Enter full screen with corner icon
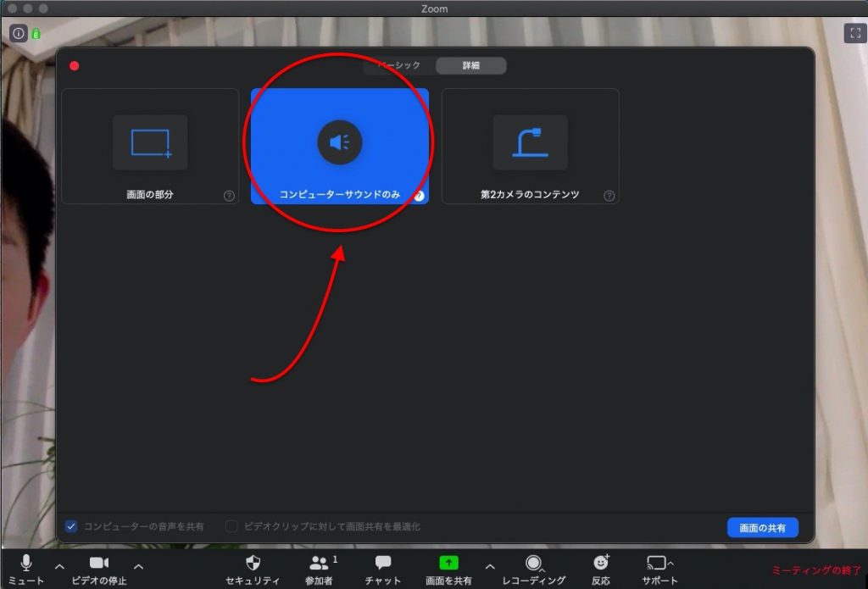This screenshot has width=868, height=589. click(x=853, y=33)
